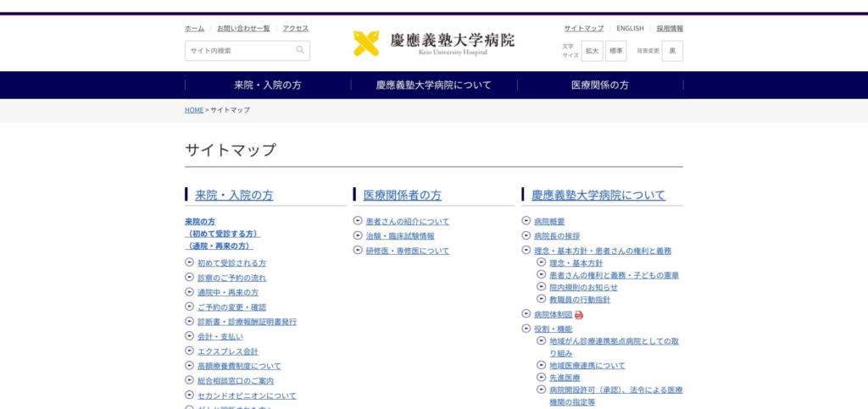The width and height of the screenshot is (868, 409).
Task: Open （通院・再来の方） link
Action: pyautogui.click(x=220, y=246)
